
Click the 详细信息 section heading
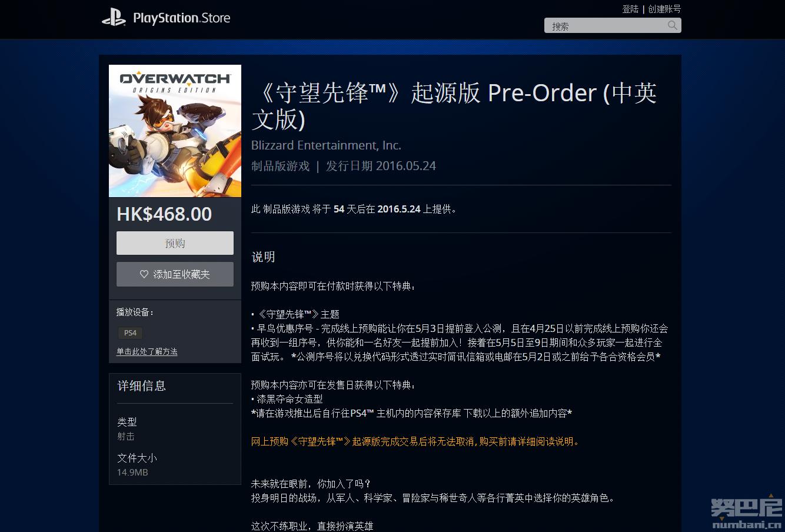(x=142, y=386)
